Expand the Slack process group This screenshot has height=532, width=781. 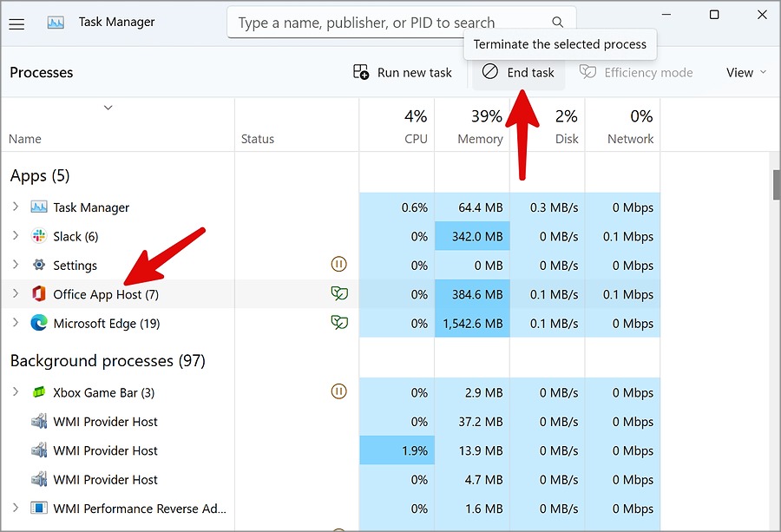(x=15, y=236)
